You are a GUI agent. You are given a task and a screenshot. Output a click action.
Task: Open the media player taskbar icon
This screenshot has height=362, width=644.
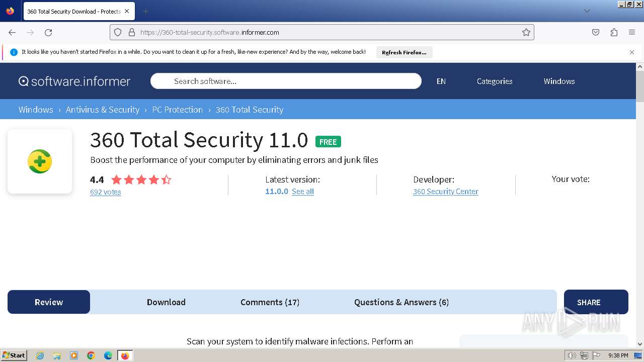coord(74,355)
